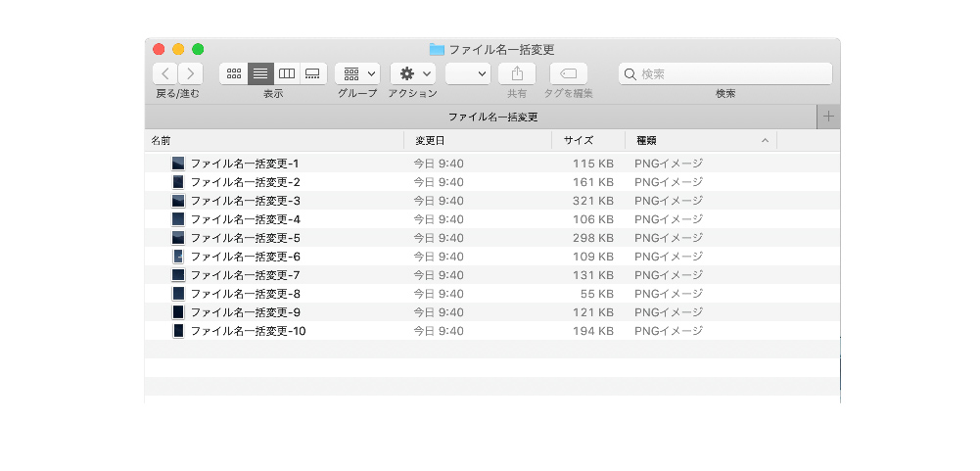Switch to icon grid view

click(x=234, y=73)
